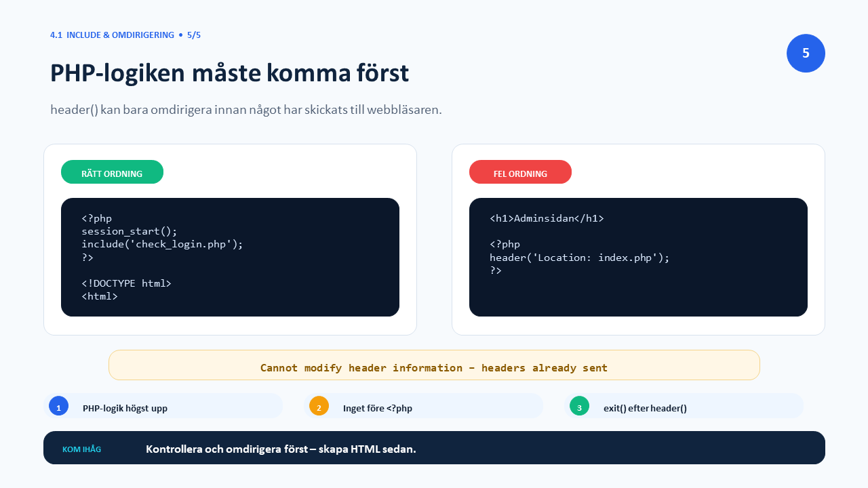
Task: Click the 'PHP-logik högst upp' tip text
Action: coord(125,408)
